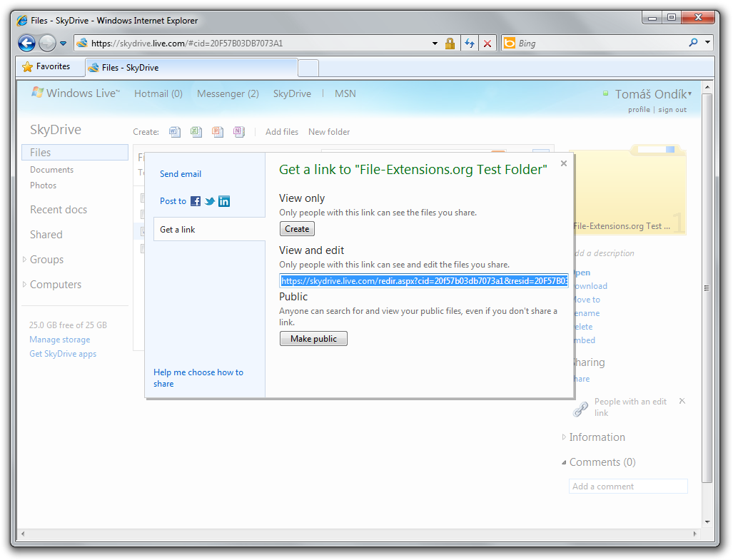Create a new OneNote notebook
Screen dimensions: 733x560
239,132
